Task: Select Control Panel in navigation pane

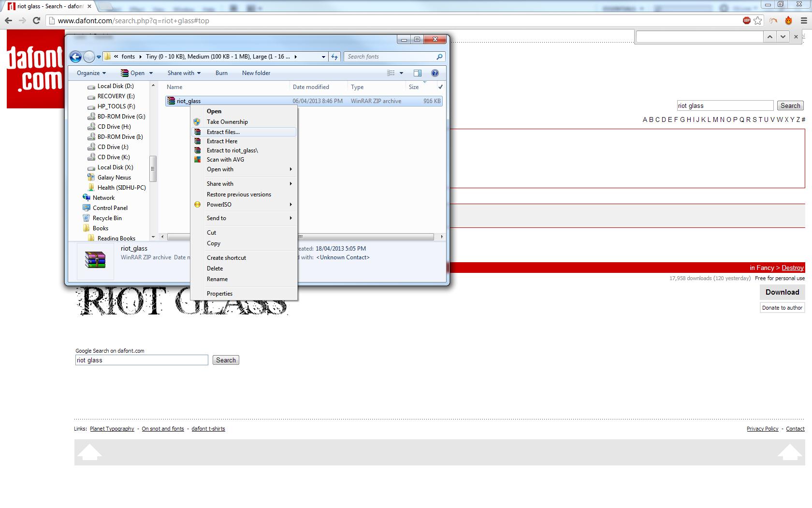Action: (110, 208)
